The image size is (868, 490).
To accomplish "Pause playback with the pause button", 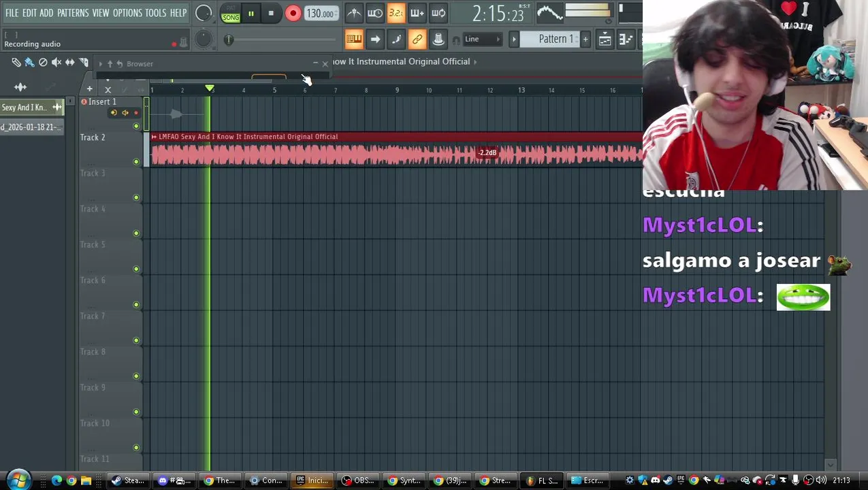I will pyautogui.click(x=251, y=13).
